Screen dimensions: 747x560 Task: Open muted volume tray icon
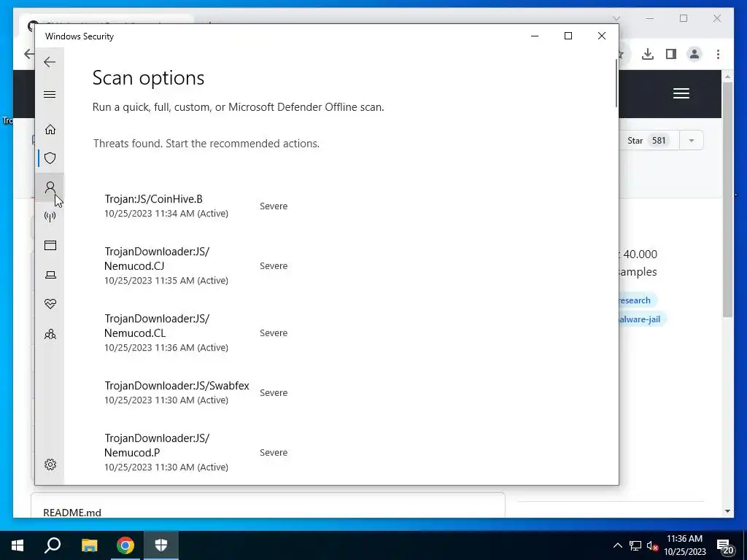pyautogui.click(x=652, y=546)
